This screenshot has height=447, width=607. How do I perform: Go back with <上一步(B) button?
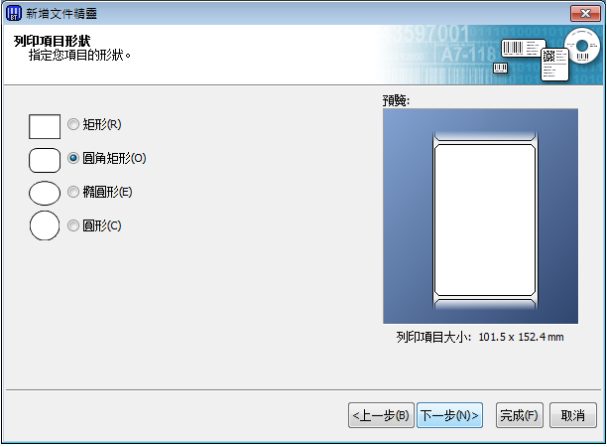tap(381, 415)
